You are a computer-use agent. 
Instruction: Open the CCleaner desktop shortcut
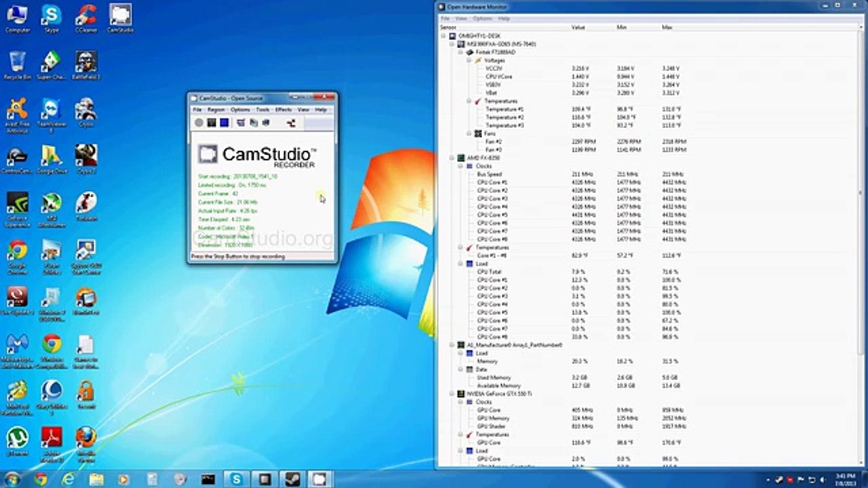(85, 18)
